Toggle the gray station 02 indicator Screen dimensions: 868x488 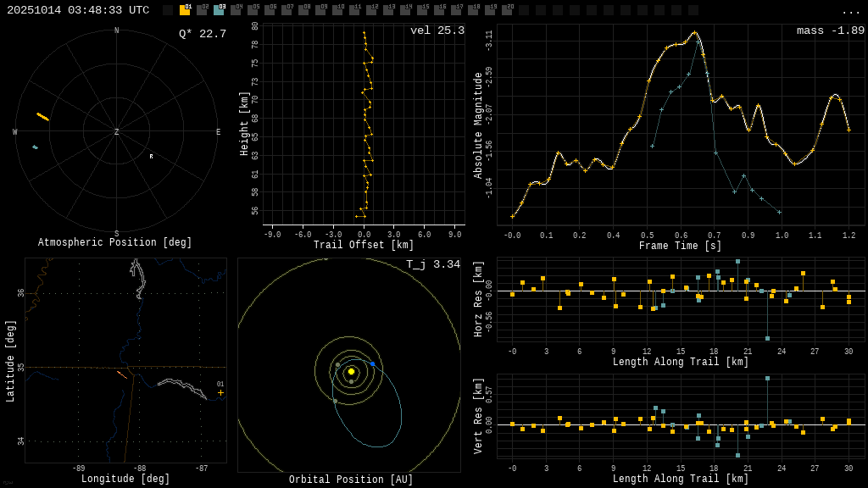[x=202, y=10]
